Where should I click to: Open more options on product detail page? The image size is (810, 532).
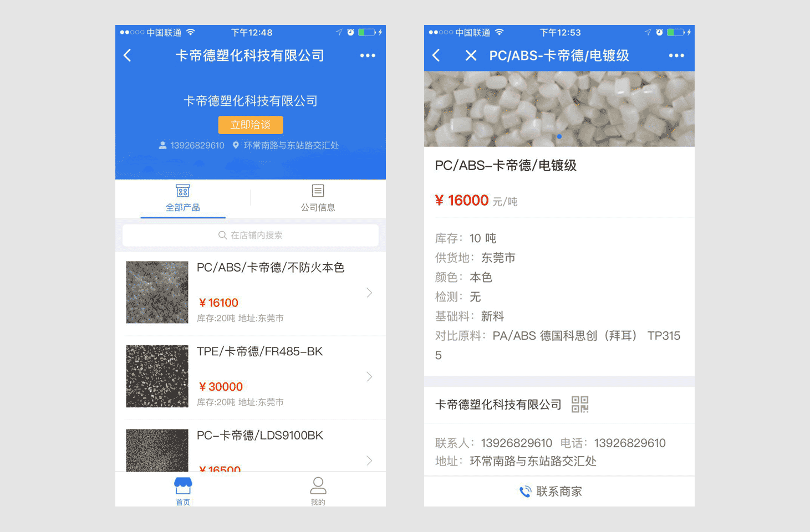tap(676, 55)
